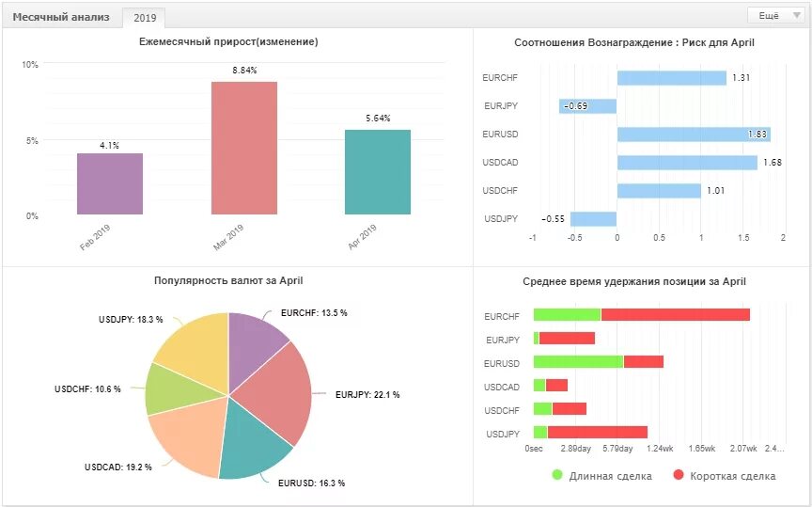
Task: Click the Месячный анализ tab label
Action: tap(61, 17)
